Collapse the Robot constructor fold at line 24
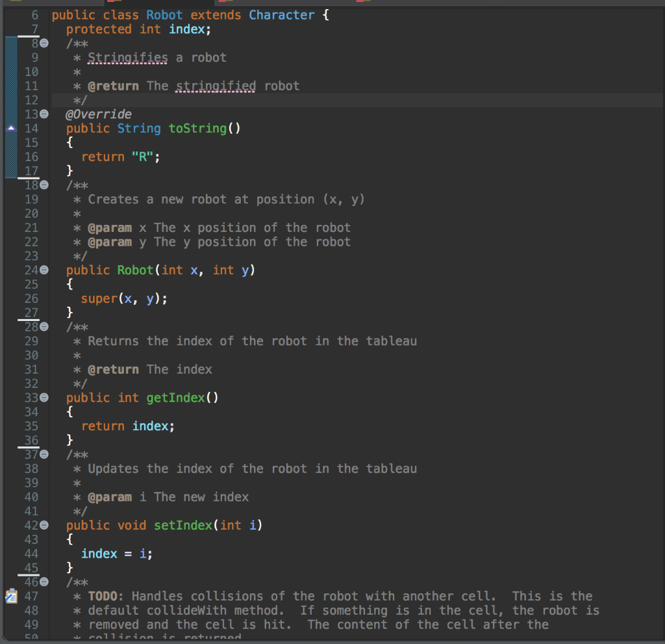 pyautogui.click(x=44, y=270)
